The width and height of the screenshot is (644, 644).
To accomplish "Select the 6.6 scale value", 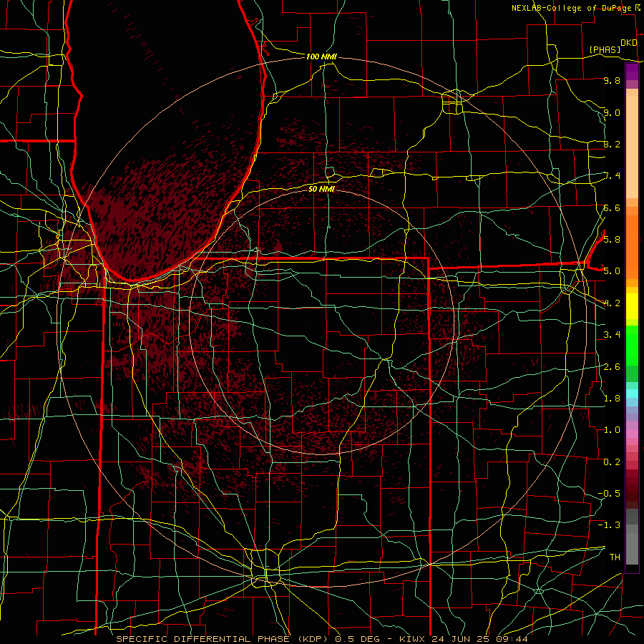I will click(x=612, y=208).
